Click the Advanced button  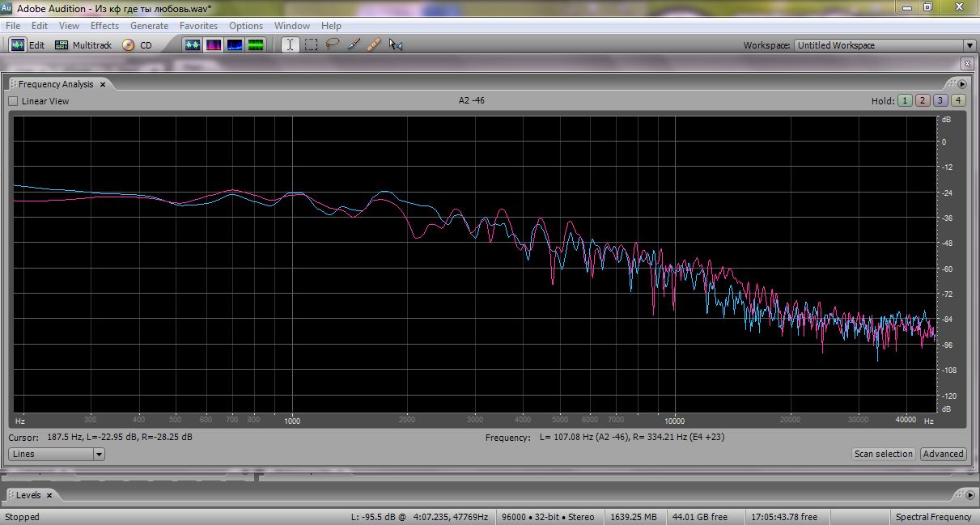click(x=943, y=455)
